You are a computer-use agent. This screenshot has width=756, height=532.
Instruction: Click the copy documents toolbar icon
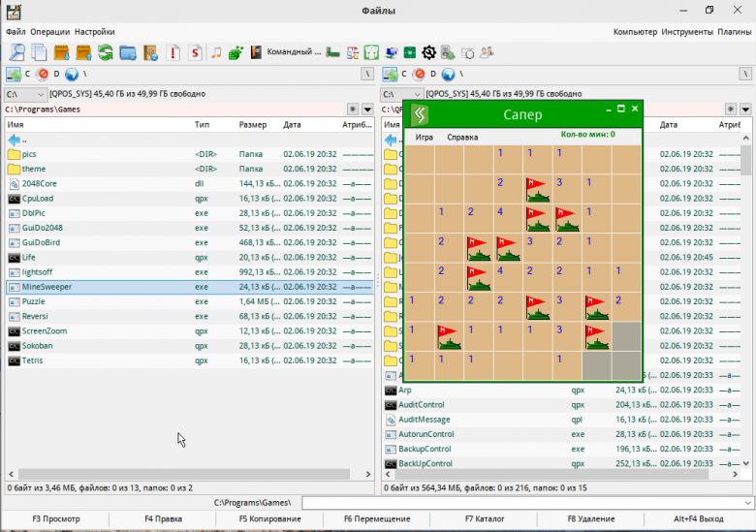point(39,52)
